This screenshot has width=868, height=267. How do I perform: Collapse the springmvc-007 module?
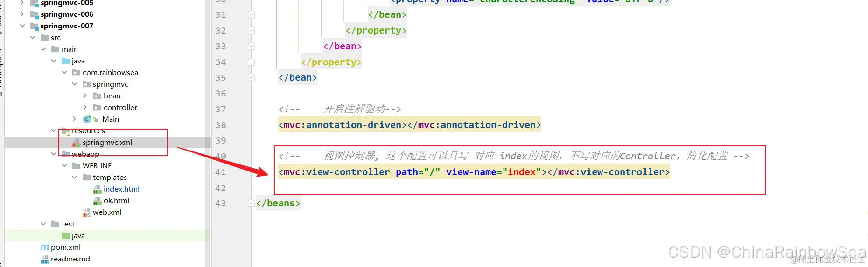coord(22,26)
